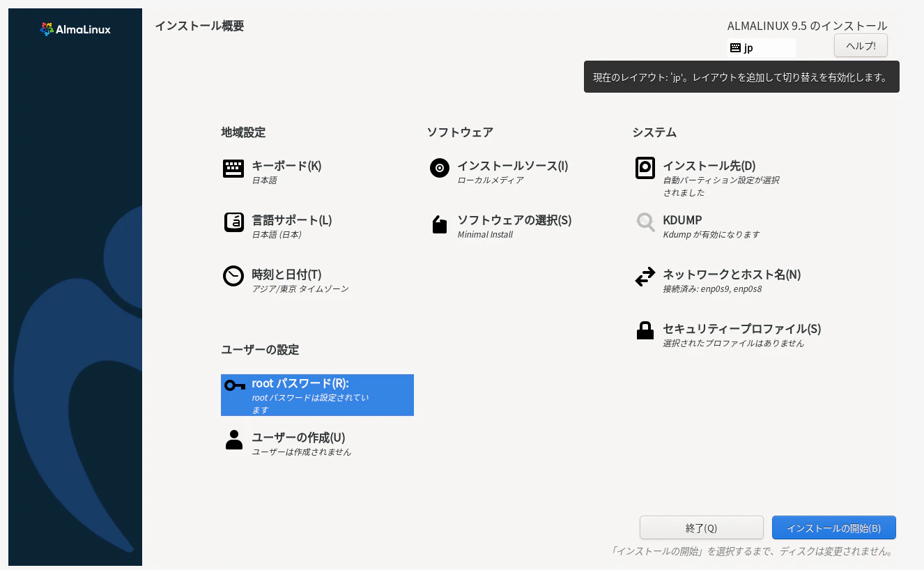This screenshot has height=570, width=924.
Task: Click the clock icon for time and date
Action: tap(233, 277)
